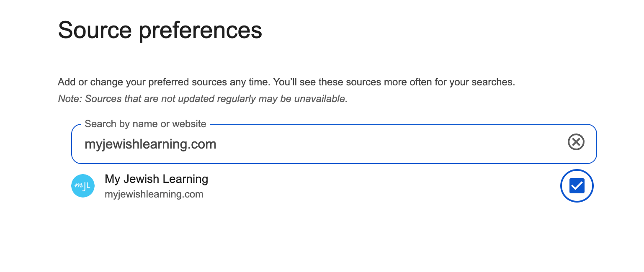Click the italic note about unavailable sources
Image resolution: width=644 pixels, height=272 pixels.
click(x=203, y=99)
